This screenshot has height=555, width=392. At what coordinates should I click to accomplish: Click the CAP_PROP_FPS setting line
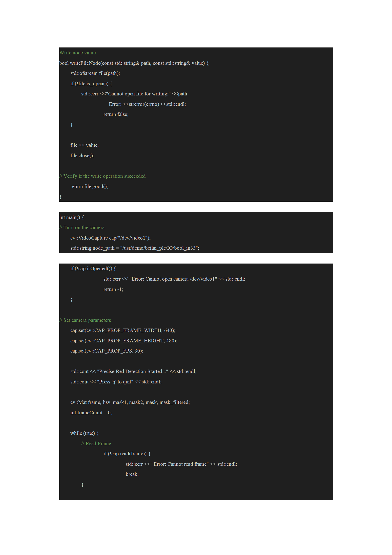pos(107,351)
